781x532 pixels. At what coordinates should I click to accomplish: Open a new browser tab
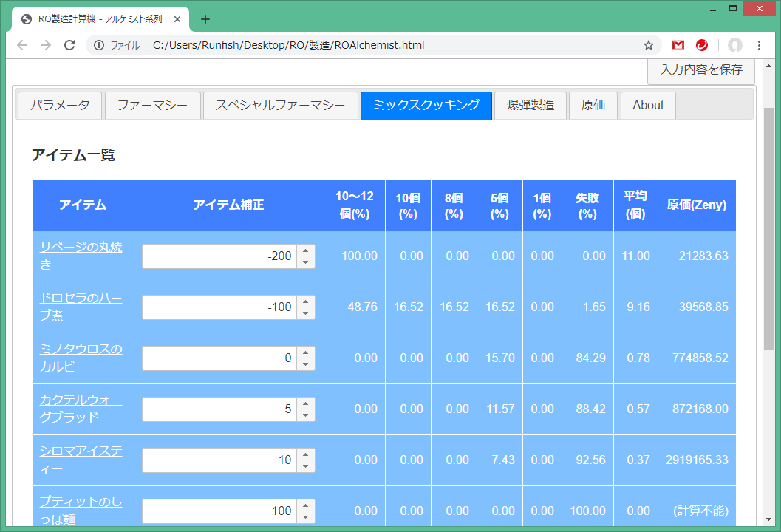205,19
